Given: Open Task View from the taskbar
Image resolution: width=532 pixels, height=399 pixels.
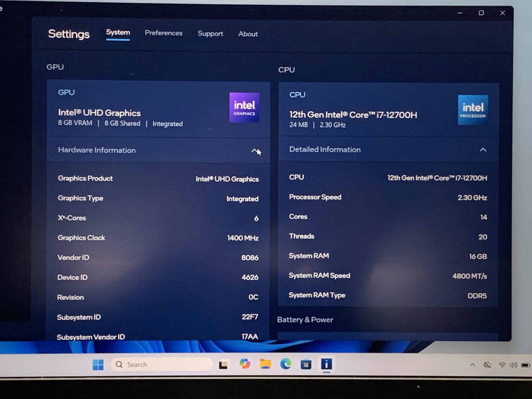Looking at the screenshot, I should point(223,365).
